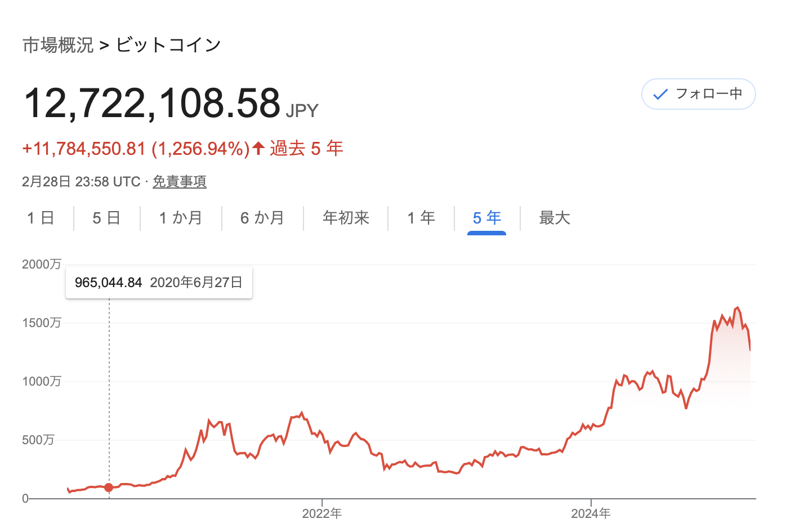Image resolution: width=795 pixels, height=532 pixels.
Task: Switch chart to 6 か月 range
Action: 262,218
